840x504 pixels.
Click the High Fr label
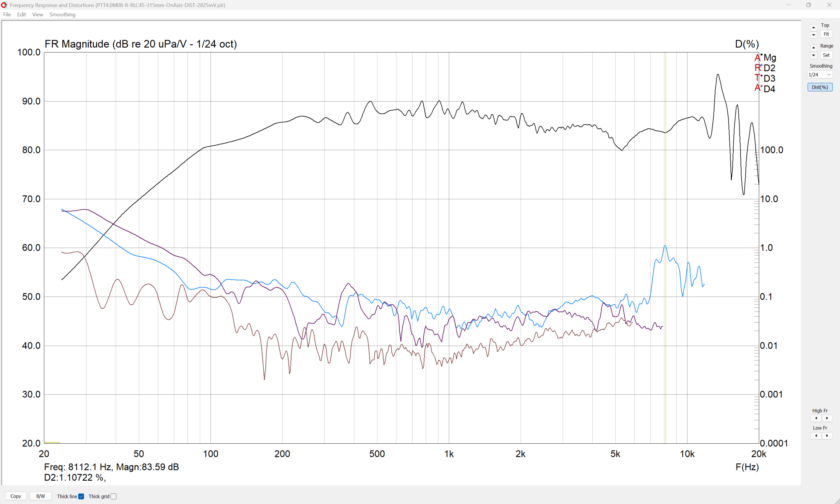820,410
